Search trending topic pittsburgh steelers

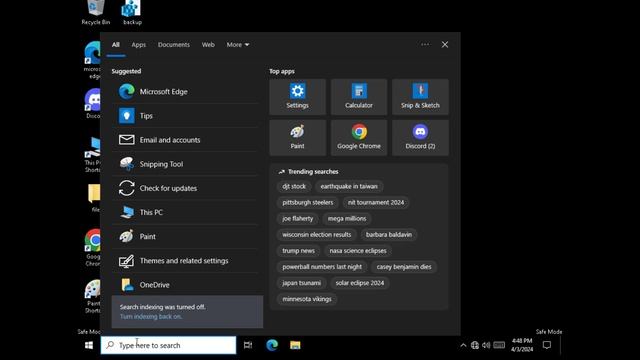tap(308, 202)
